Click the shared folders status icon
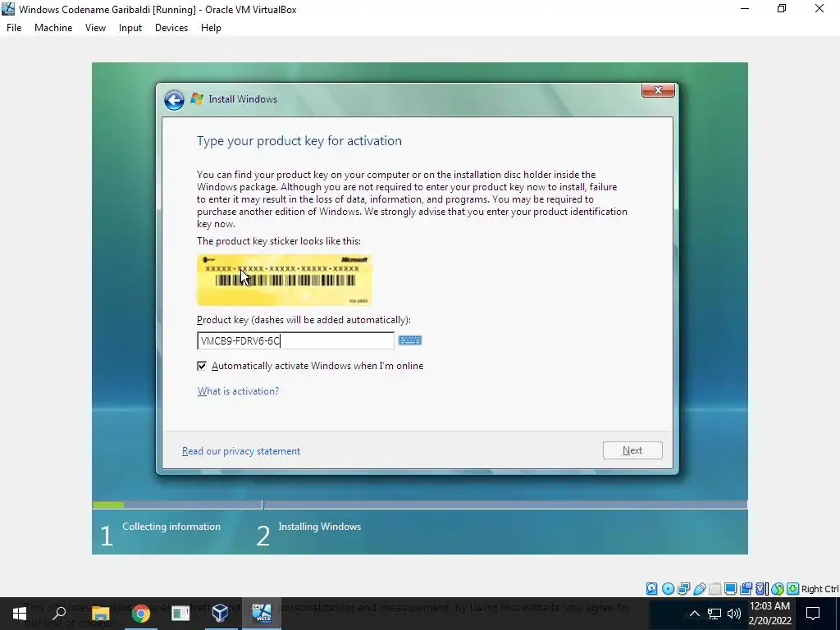The height and width of the screenshot is (630, 840). (715, 589)
